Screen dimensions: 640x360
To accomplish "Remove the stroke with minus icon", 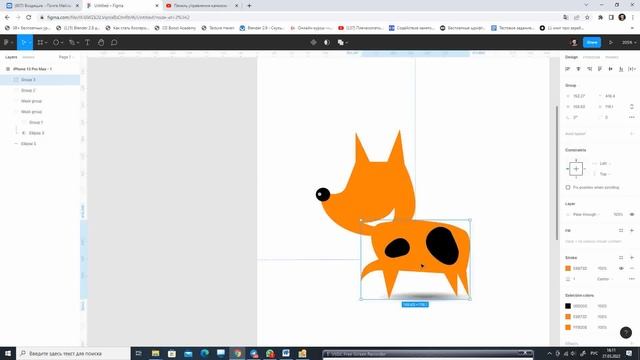I will tap(632, 268).
